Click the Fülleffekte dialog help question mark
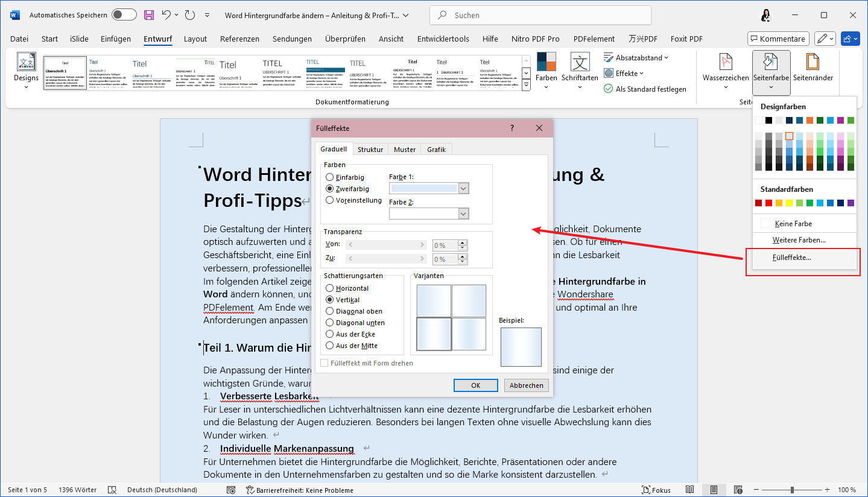Image resolution: width=868 pixels, height=497 pixels. click(512, 128)
